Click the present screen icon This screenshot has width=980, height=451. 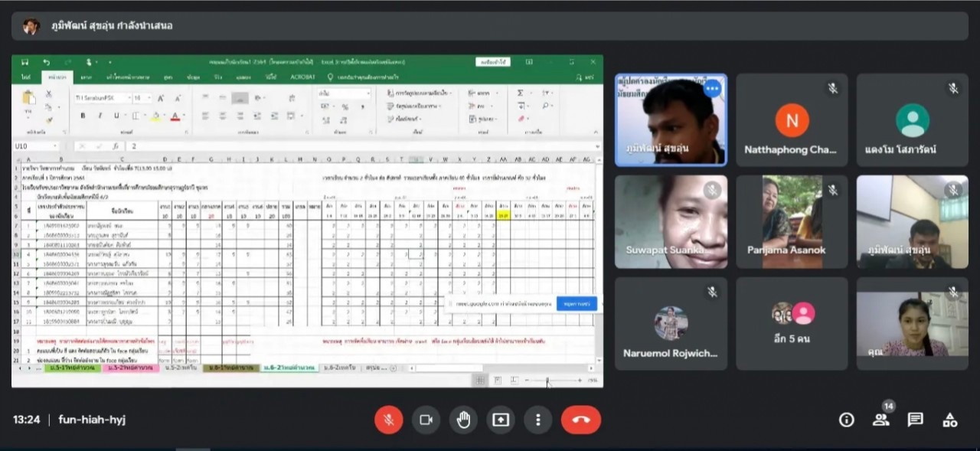(x=501, y=420)
